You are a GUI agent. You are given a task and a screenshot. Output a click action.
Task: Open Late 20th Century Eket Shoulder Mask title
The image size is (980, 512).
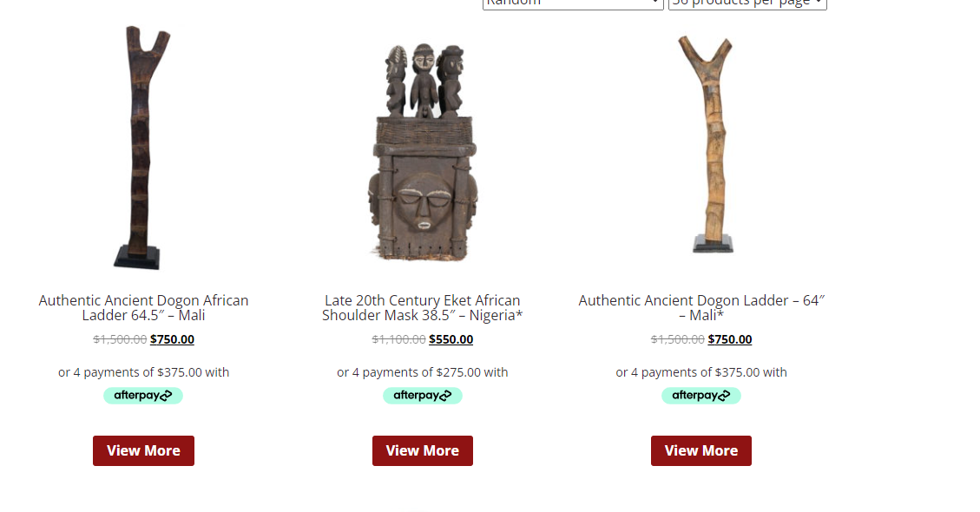[x=423, y=307]
